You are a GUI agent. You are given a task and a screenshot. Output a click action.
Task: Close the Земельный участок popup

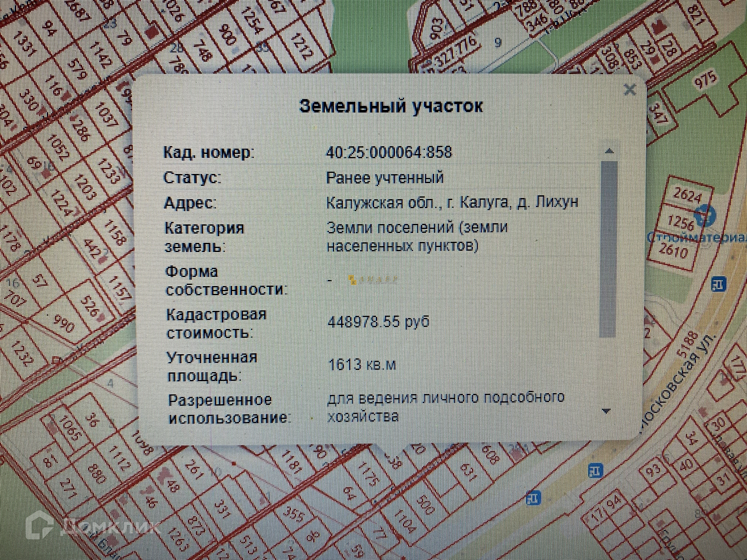tap(629, 90)
